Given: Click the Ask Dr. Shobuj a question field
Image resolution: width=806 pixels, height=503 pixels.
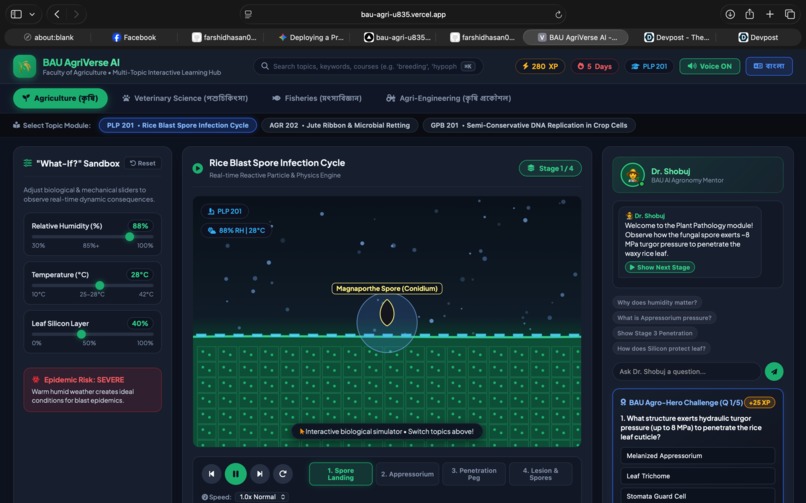Looking at the screenshot, I should [x=686, y=371].
